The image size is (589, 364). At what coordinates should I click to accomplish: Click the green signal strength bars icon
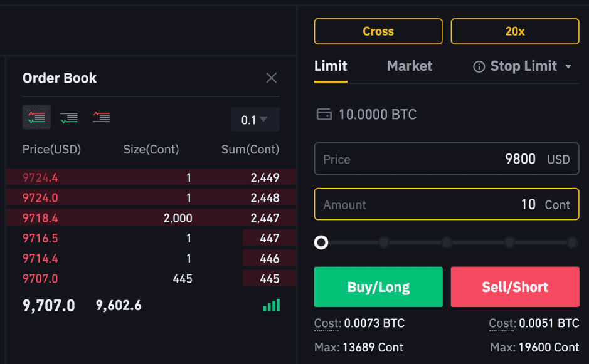(x=272, y=305)
